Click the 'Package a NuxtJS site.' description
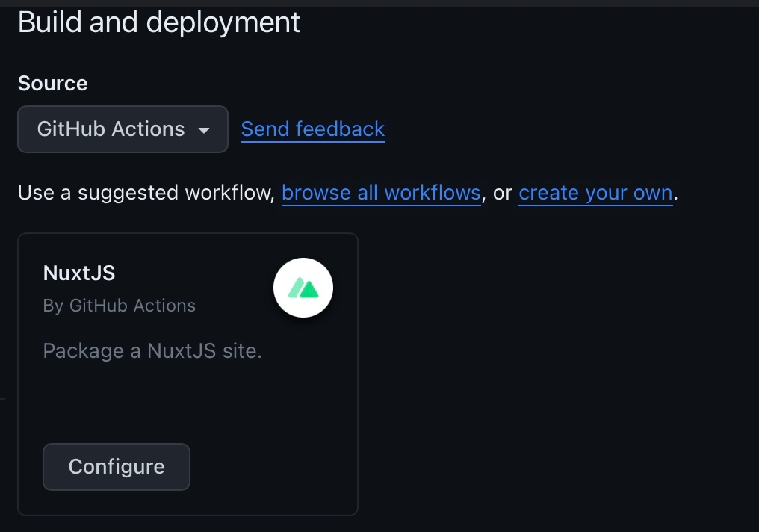The width and height of the screenshot is (759, 532). 152,351
